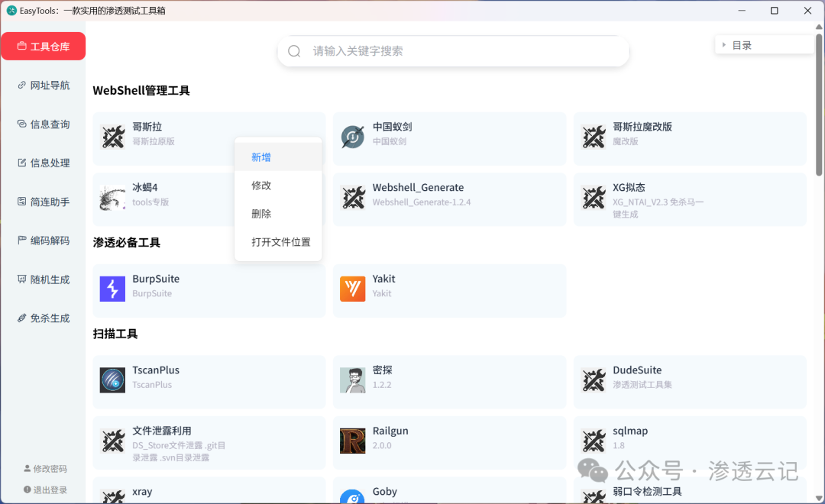Click the 哥斯拉原版 subtitle text
The image size is (825, 504).
click(153, 141)
